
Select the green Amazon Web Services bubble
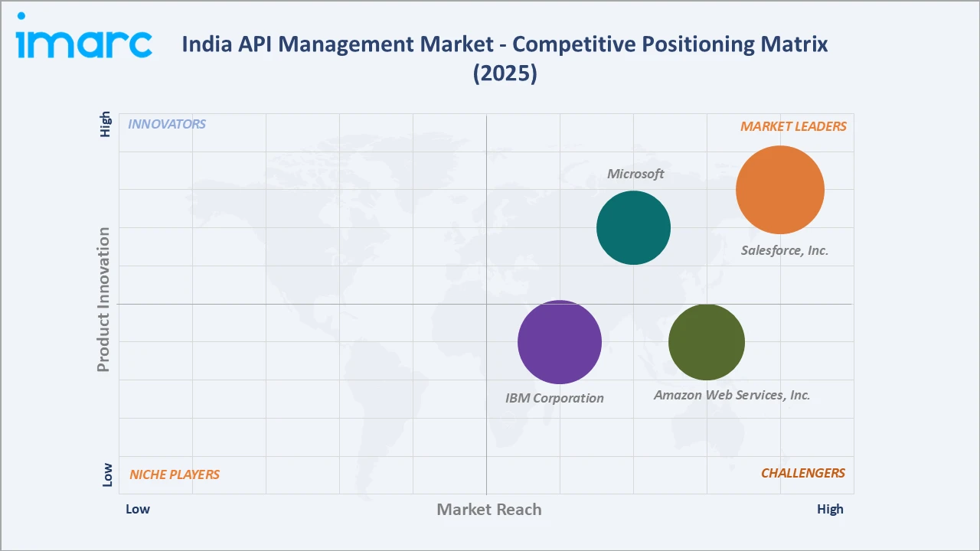tap(707, 342)
